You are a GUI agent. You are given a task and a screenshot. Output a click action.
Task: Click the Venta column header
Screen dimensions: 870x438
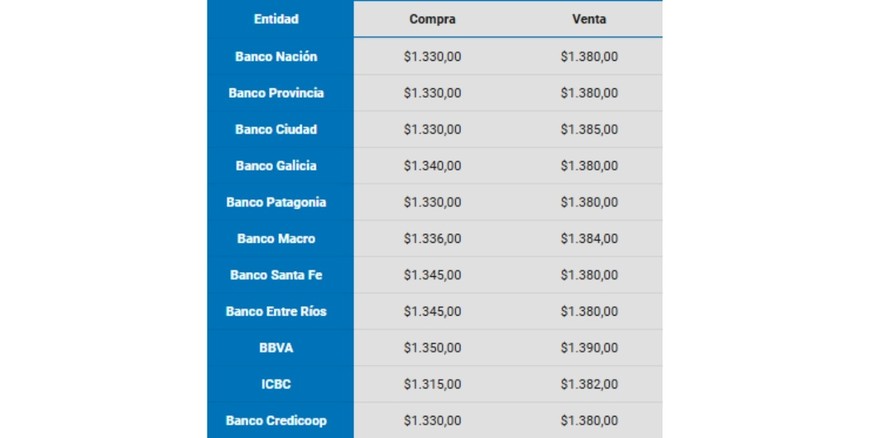click(x=589, y=19)
